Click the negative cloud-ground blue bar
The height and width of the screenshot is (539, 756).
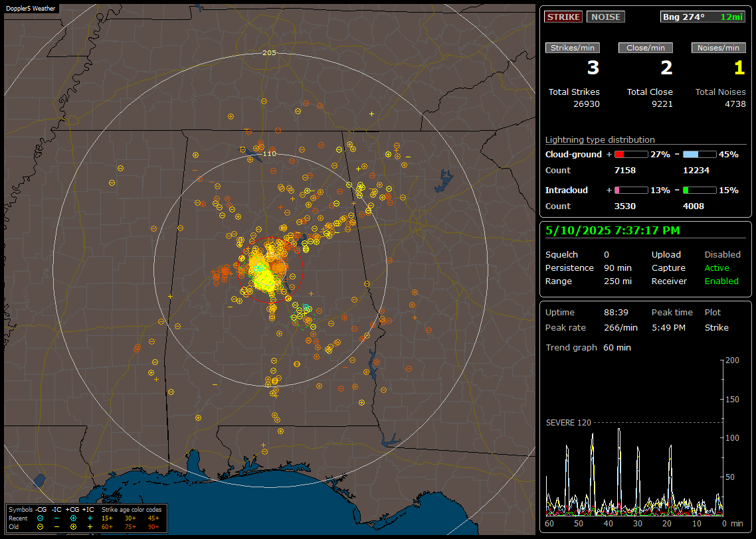700,155
